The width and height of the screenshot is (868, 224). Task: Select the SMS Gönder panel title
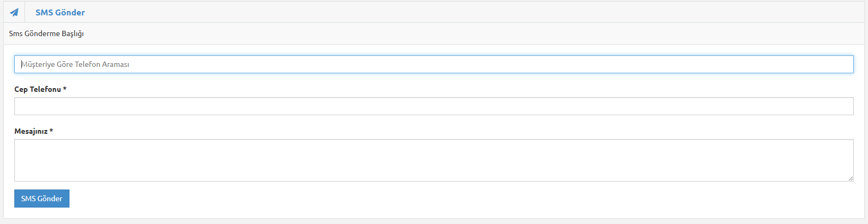[x=60, y=12]
